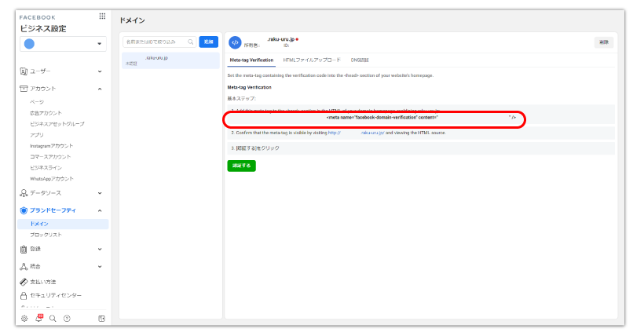This screenshot has height=332, width=644.
Task: Open ビジネスアセットグループ
Action: coord(57,124)
